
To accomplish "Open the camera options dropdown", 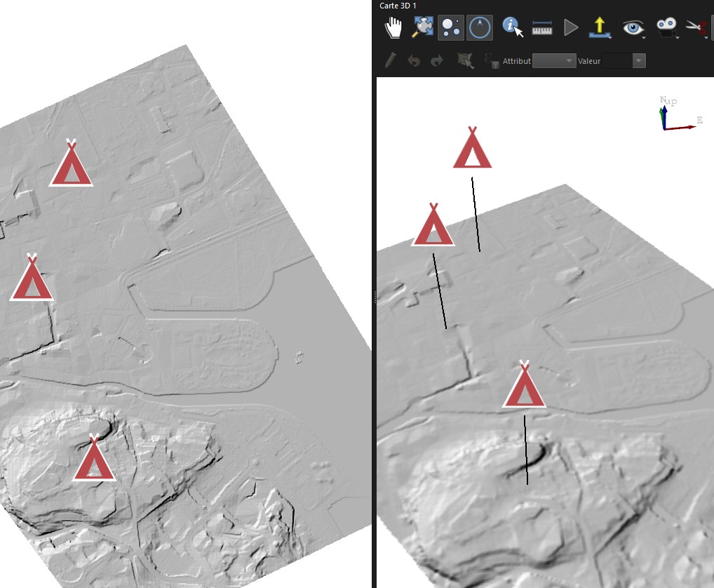I will point(668,28).
